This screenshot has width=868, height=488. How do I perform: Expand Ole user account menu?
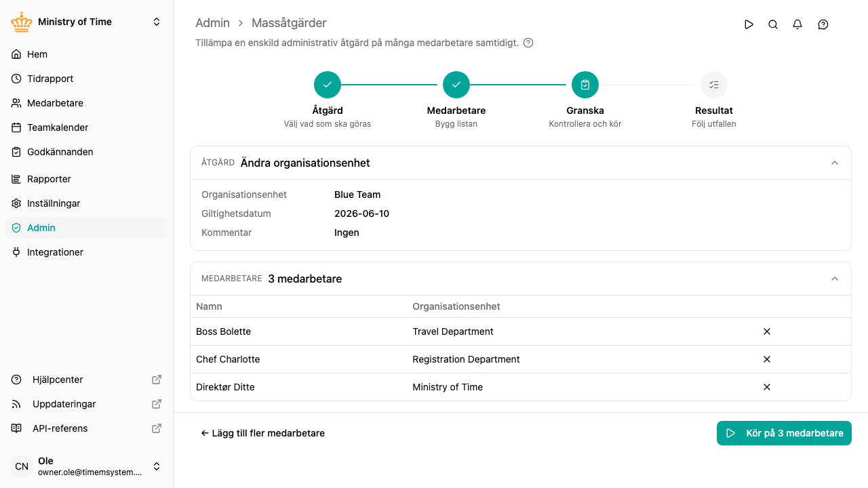87,466
